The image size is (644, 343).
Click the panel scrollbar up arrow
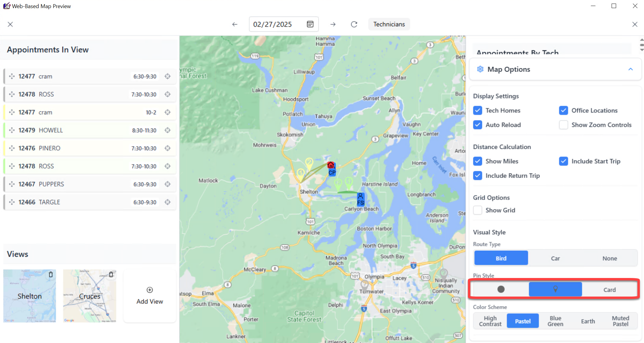click(x=642, y=40)
